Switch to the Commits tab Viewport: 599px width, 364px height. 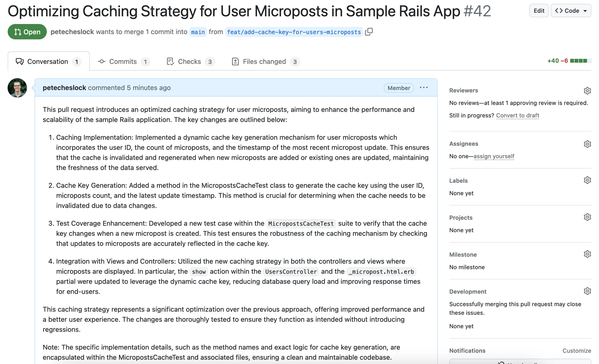tap(124, 61)
